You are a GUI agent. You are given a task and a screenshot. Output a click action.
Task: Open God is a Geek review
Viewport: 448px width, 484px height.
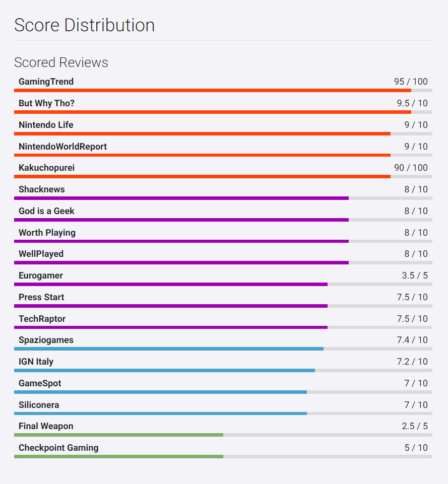[x=46, y=211]
